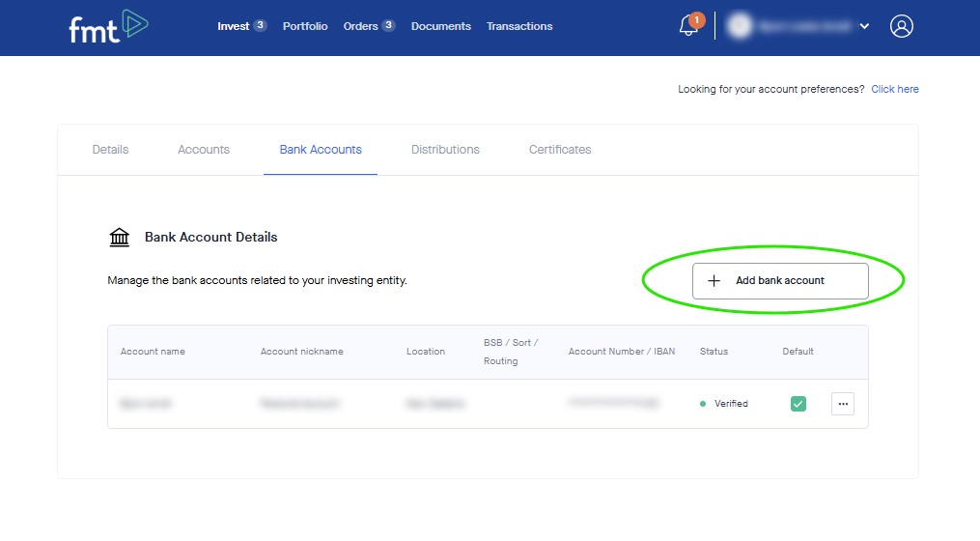This screenshot has width=980, height=541.
Task: Open the notifications bell icon
Action: coord(688,27)
